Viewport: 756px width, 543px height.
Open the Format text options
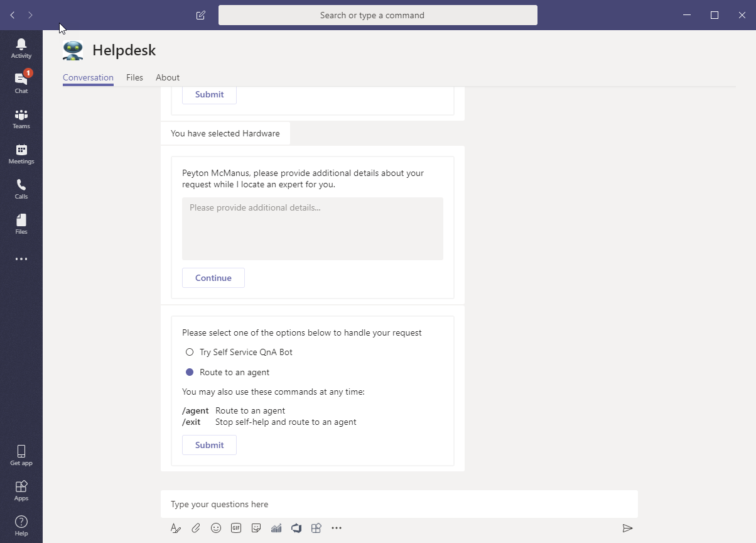[176, 528]
